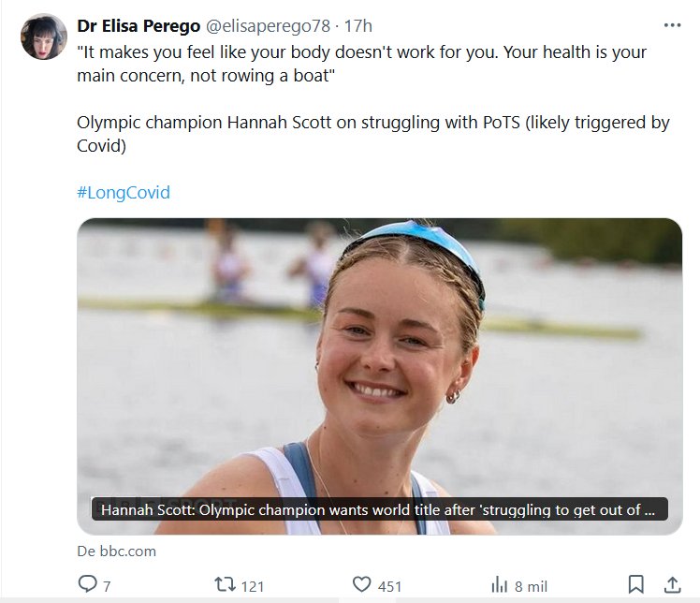Click the 121 repost count
Viewport: 700px width, 603px height.
(253, 586)
